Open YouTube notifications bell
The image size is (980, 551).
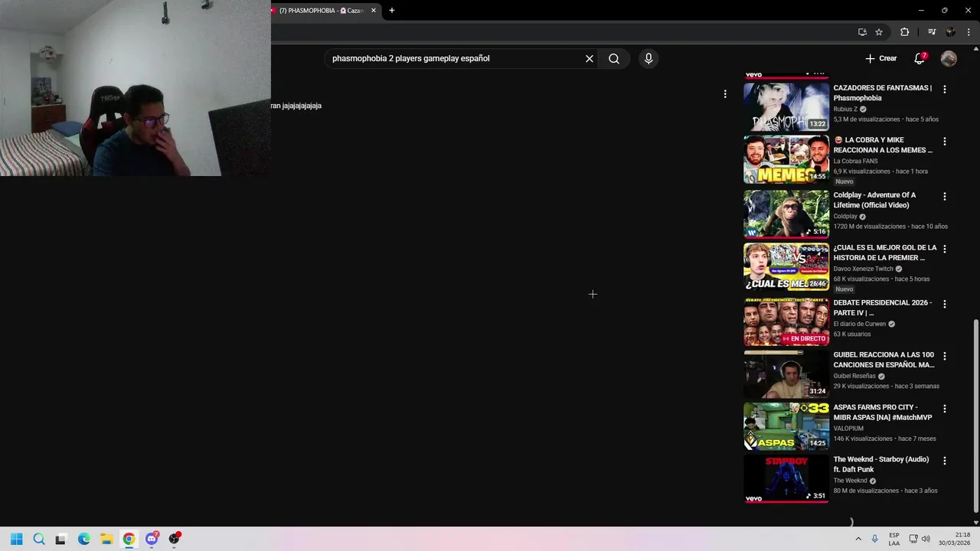pos(920,58)
